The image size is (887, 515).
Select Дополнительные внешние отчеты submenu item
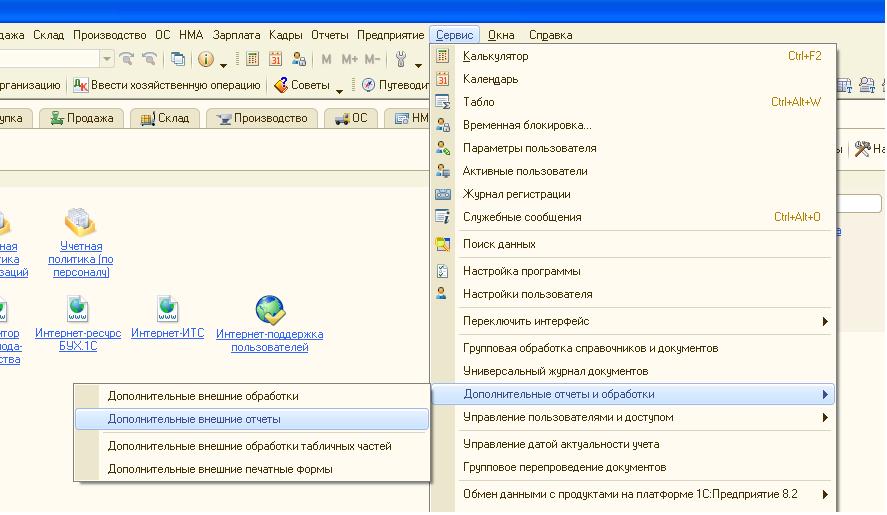click(194, 419)
